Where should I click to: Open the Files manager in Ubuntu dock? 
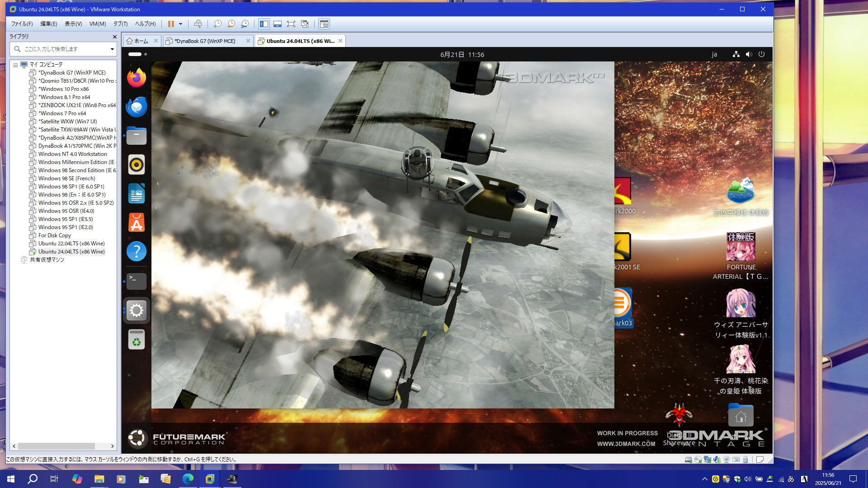point(137,136)
